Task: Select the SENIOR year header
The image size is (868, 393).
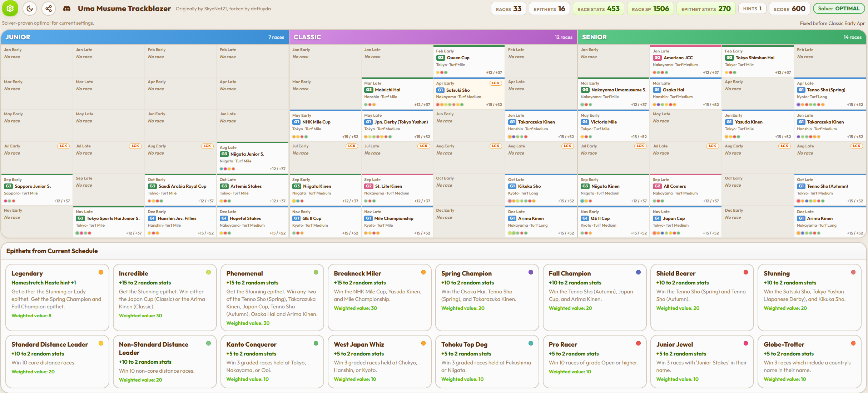Action: [x=722, y=37]
